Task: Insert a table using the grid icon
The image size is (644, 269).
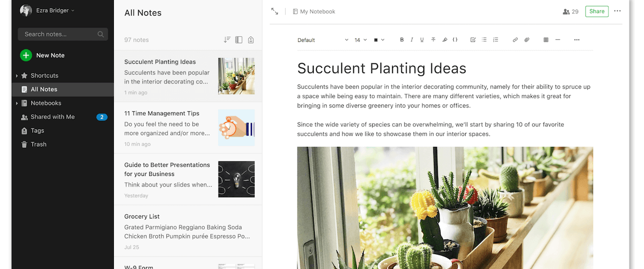Action: pos(546,40)
